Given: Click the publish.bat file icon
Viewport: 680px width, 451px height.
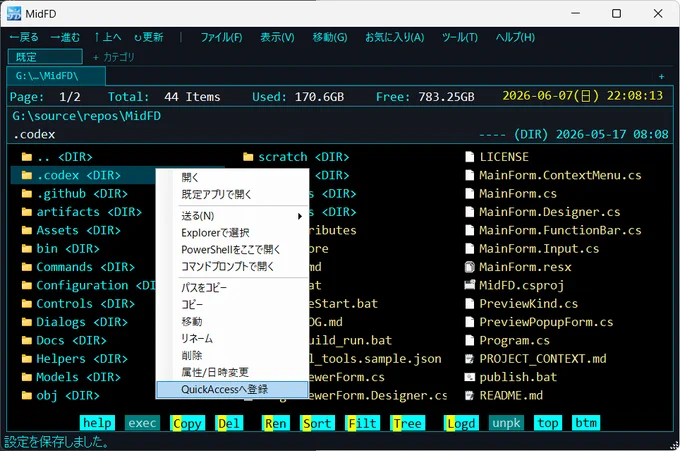Looking at the screenshot, I should pos(469,377).
